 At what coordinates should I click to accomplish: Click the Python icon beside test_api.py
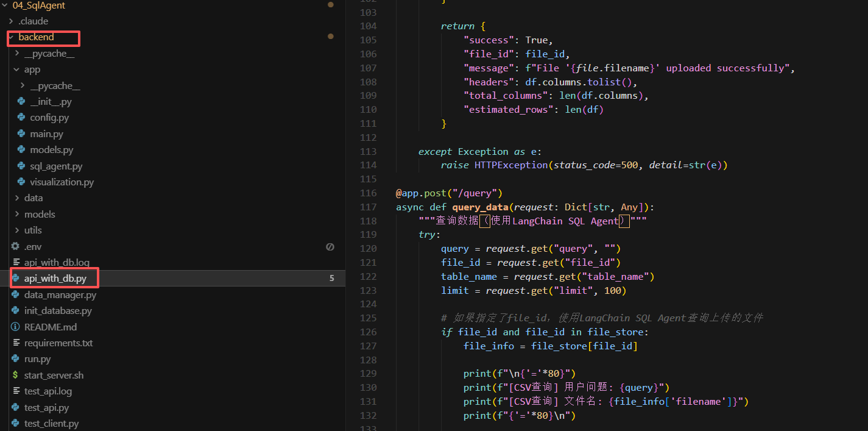tap(16, 408)
